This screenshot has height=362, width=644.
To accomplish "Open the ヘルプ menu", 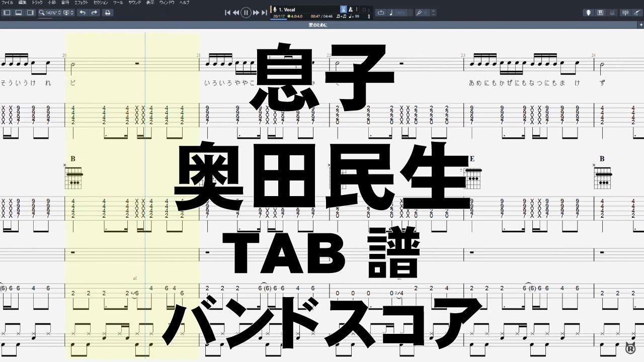I will tap(185, 3).
